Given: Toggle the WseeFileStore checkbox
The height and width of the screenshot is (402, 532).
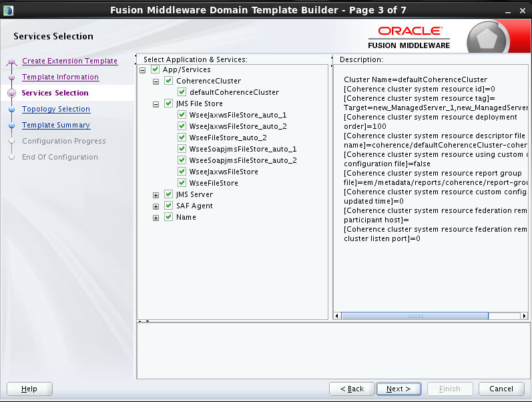Looking at the screenshot, I should pos(182,183).
